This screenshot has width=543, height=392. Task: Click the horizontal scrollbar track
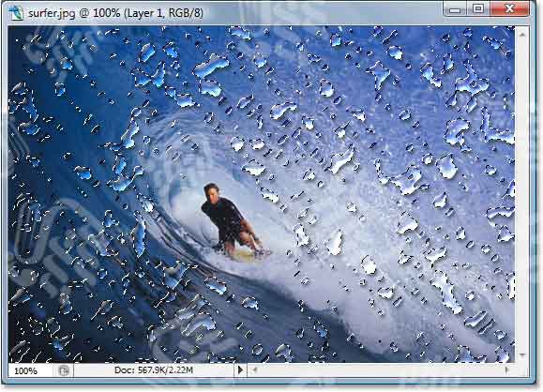(x=381, y=370)
